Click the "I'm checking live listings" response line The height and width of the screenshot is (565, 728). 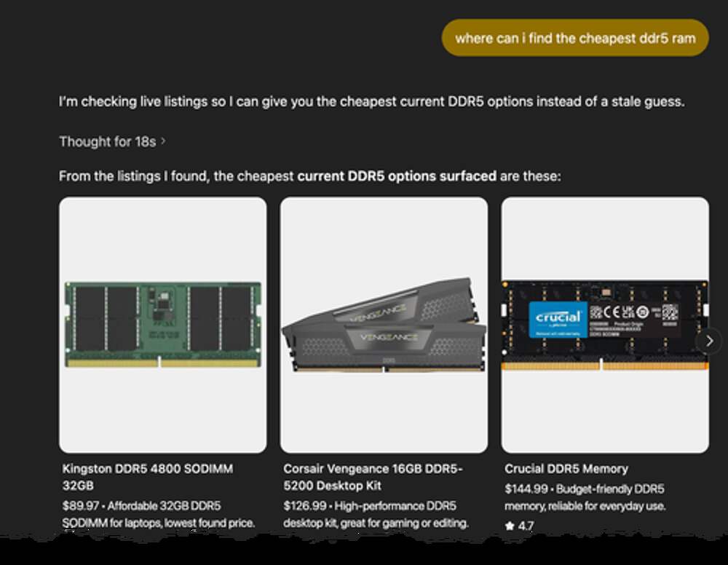(x=371, y=101)
